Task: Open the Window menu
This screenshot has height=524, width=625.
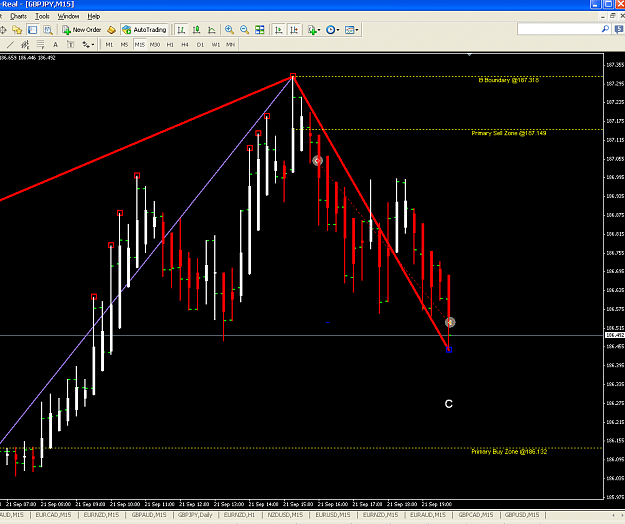Action: coord(68,16)
